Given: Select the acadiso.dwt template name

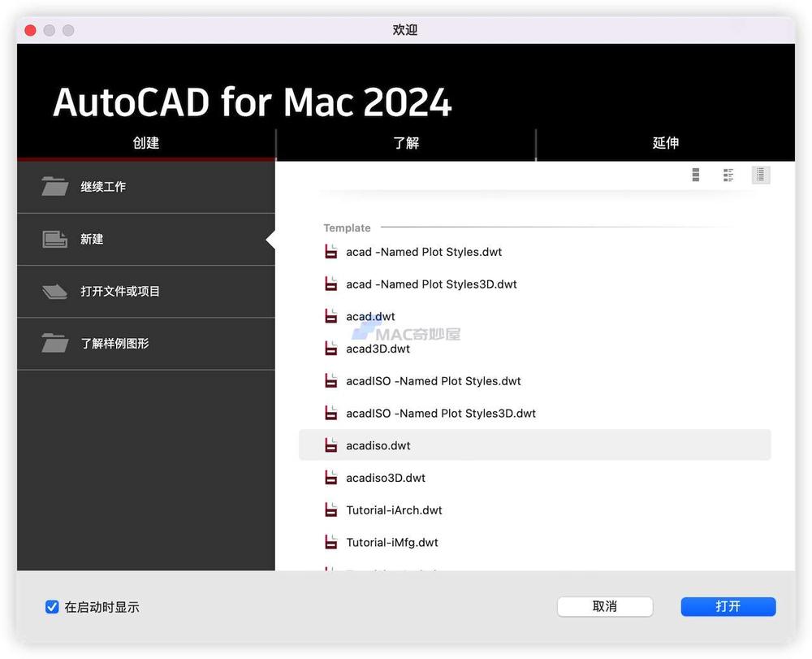Looking at the screenshot, I should click(378, 445).
